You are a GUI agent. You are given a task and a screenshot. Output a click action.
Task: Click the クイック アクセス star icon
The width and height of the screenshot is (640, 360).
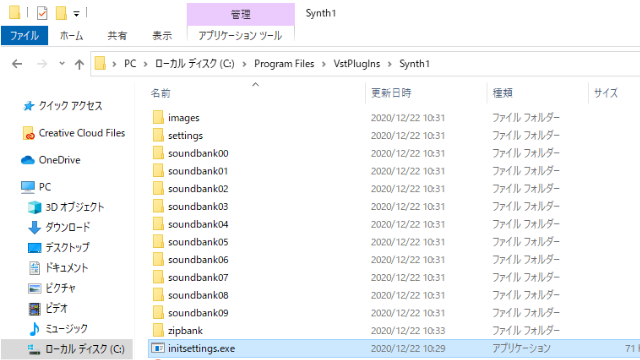tap(29, 106)
